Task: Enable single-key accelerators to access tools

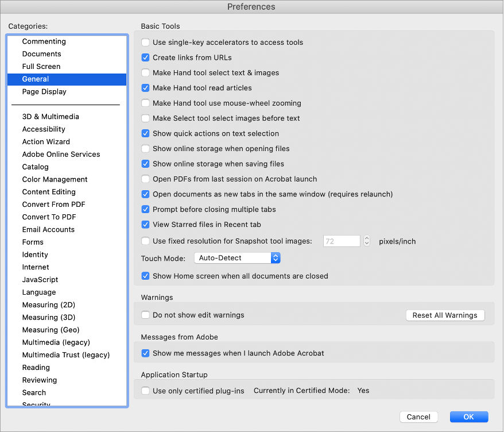Action: pyautogui.click(x=145, y=42)
